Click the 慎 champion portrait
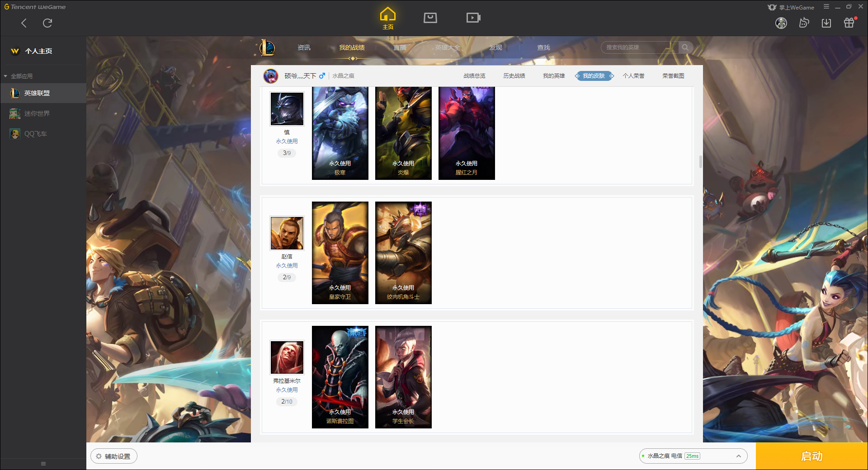The height and width of the screenshot is (470, 868). [287, 109]
